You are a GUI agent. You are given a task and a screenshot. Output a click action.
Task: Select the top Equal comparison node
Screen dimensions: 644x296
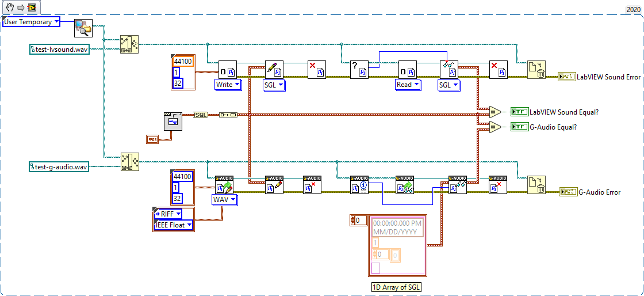(x=494, y=112)
